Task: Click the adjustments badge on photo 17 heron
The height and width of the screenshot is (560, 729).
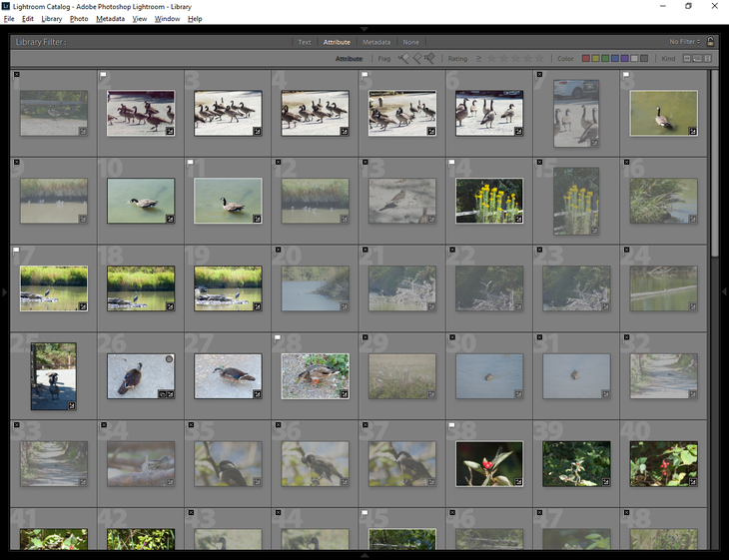Action: [x=83, y=306]
